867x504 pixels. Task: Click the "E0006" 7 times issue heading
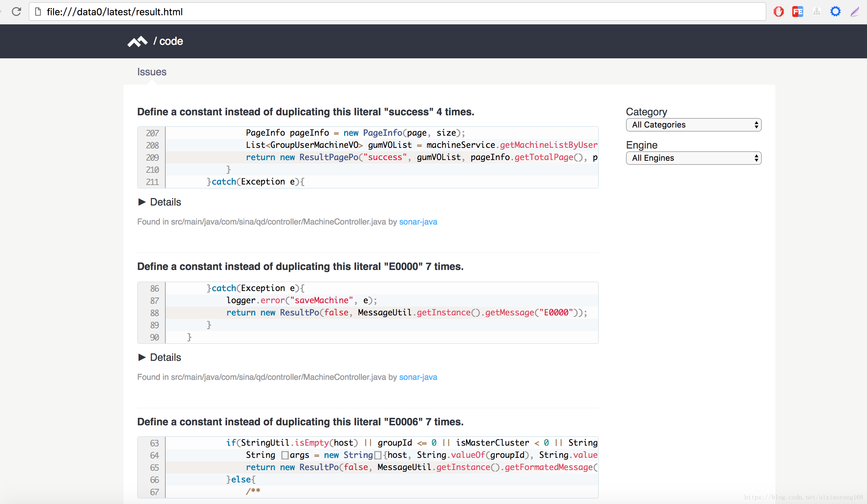click(x=300, y=422)
